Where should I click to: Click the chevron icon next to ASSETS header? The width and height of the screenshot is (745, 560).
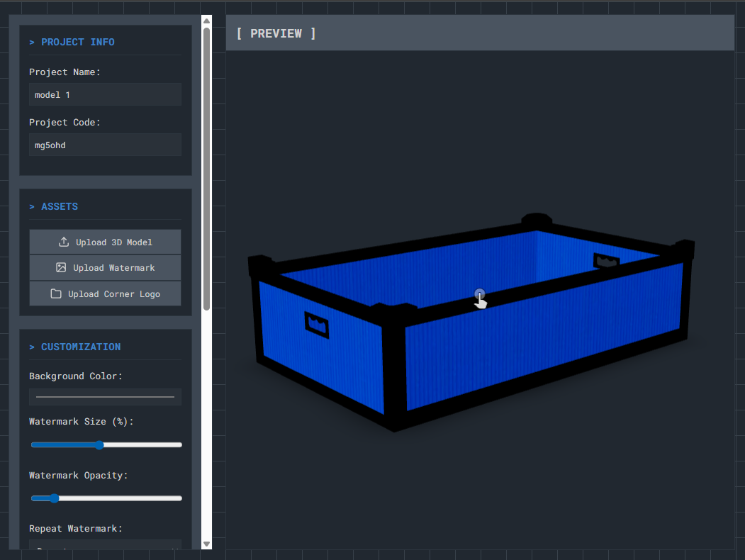pyautogui.click(x=32, y=206)
